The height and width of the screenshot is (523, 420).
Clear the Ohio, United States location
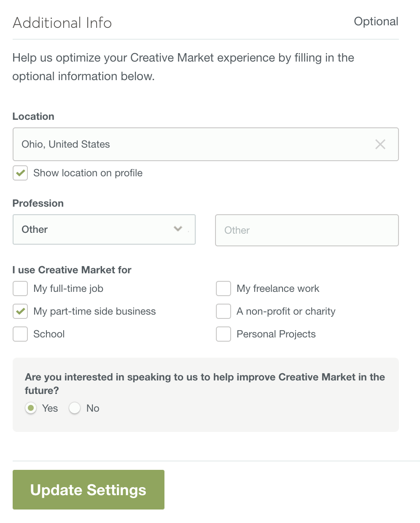[x=380, y=144]
